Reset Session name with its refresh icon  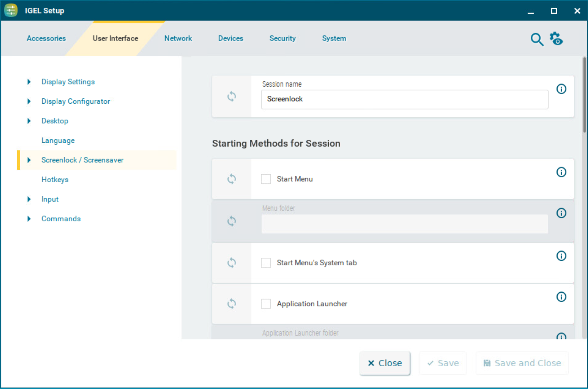(232, 96)
